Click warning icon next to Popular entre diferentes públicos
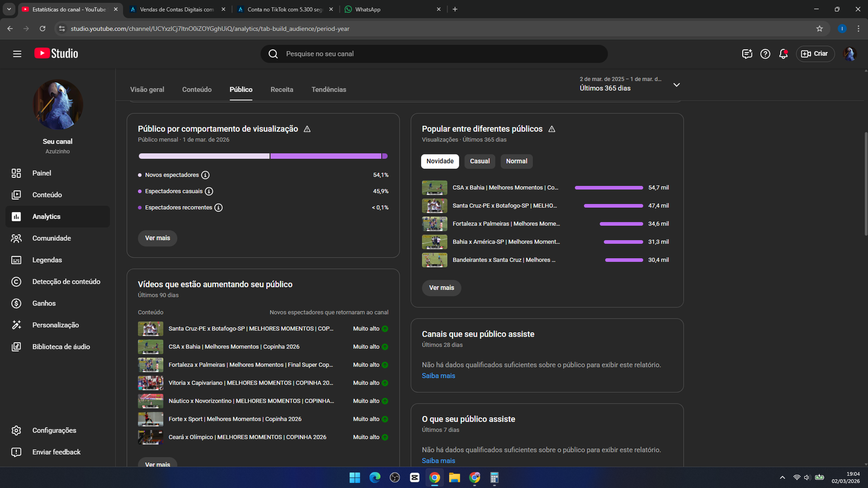The width and height of the screenshot is (868, 488). [552, 129]
